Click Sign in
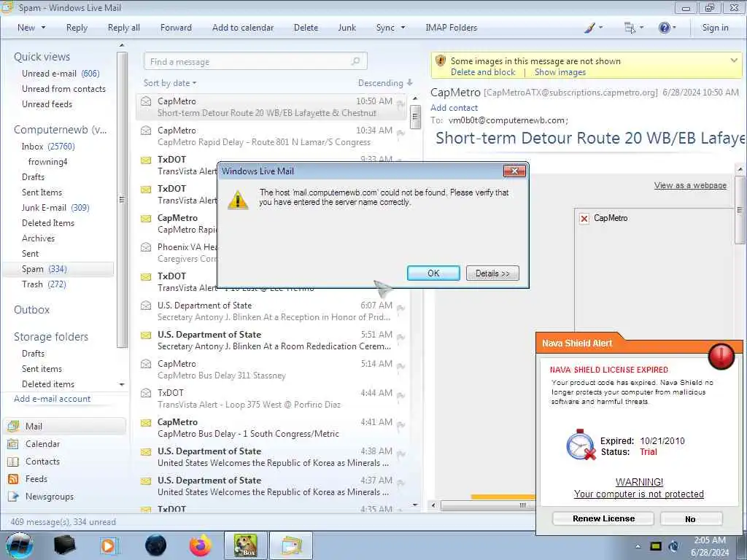The height and width of the screenshot is (560, 747). click(715, 28)
